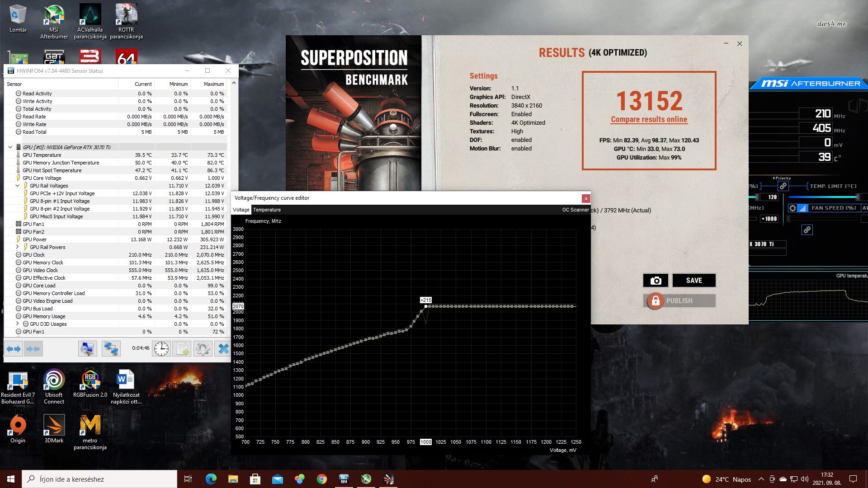The width and height of the screenshot is (868, 488).
Task: Click the Windows taskbar search field
Action: 99,479
